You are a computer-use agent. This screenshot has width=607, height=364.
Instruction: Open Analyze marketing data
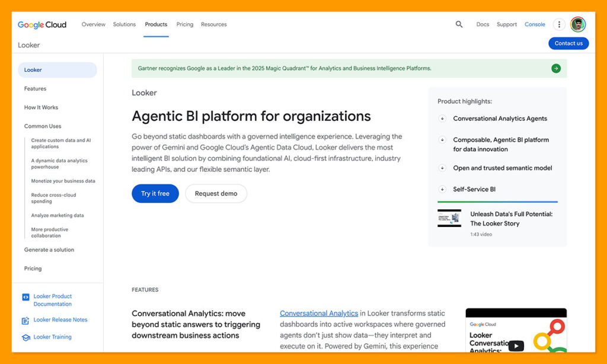[x=57, y=216]
